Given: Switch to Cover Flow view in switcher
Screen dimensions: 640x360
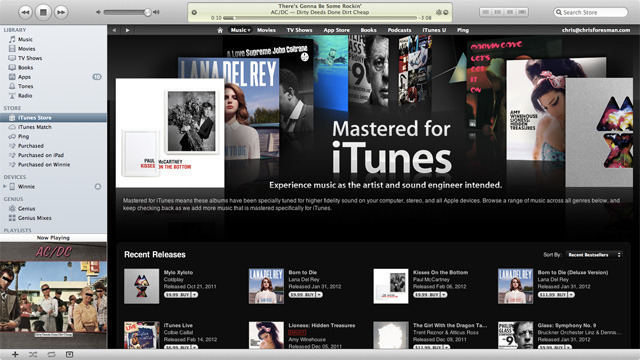Looking at the screenshot, I should point(522,12).
